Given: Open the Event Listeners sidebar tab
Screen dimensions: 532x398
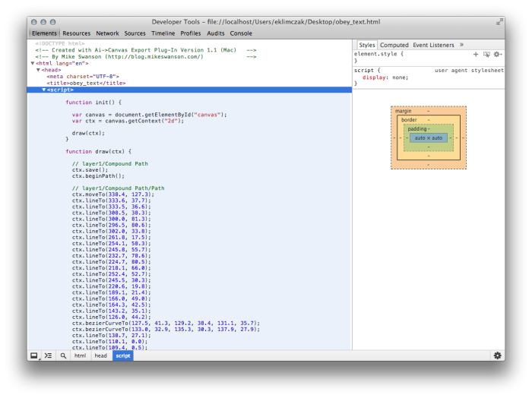Looking at the screenshot, I should [433, 45].
